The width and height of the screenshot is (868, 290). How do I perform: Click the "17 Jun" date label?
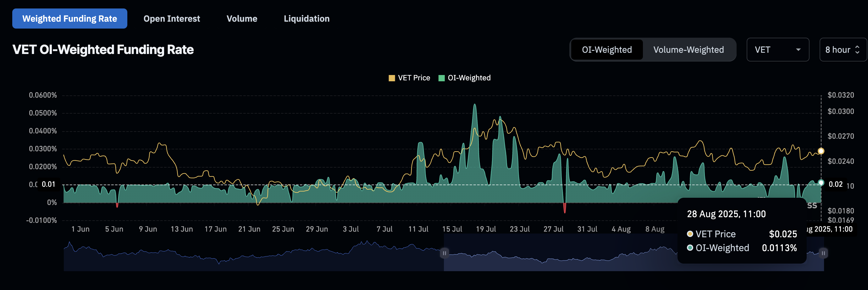tap(216, 229)
